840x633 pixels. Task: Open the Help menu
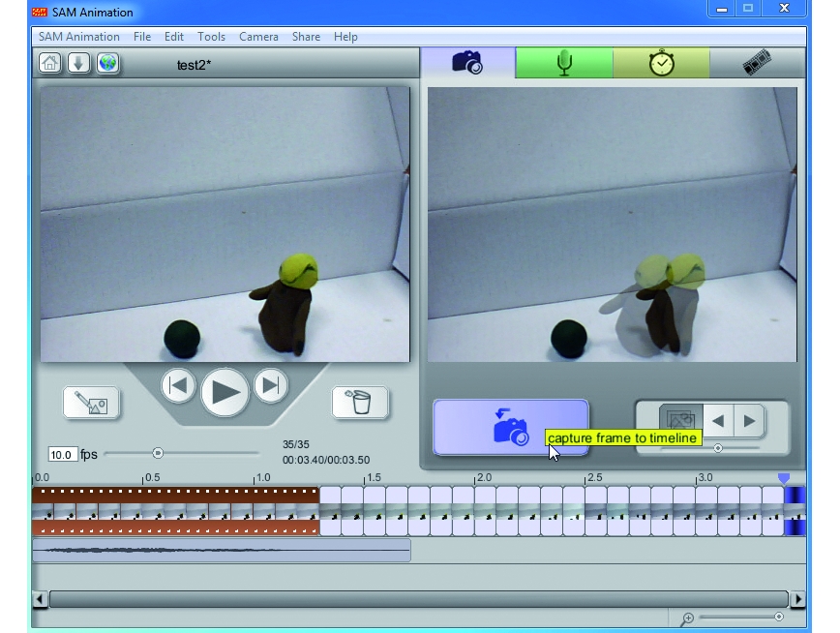tap(345, 37)
